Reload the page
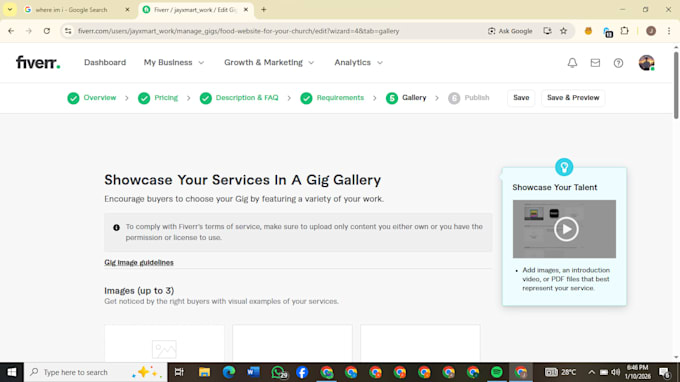 46,31
